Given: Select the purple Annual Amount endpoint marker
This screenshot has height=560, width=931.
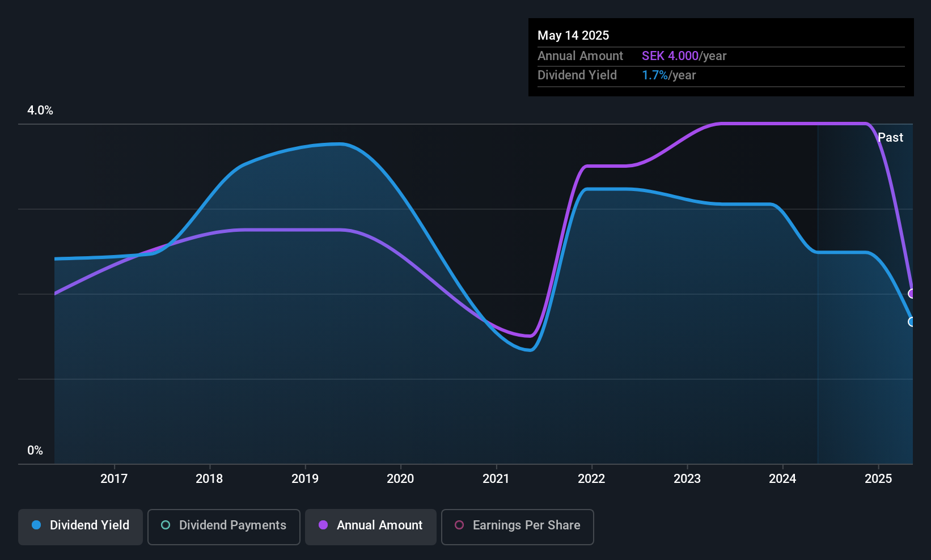Looking at the screenshot, I should pyautogui.click(x=912, y=294).
